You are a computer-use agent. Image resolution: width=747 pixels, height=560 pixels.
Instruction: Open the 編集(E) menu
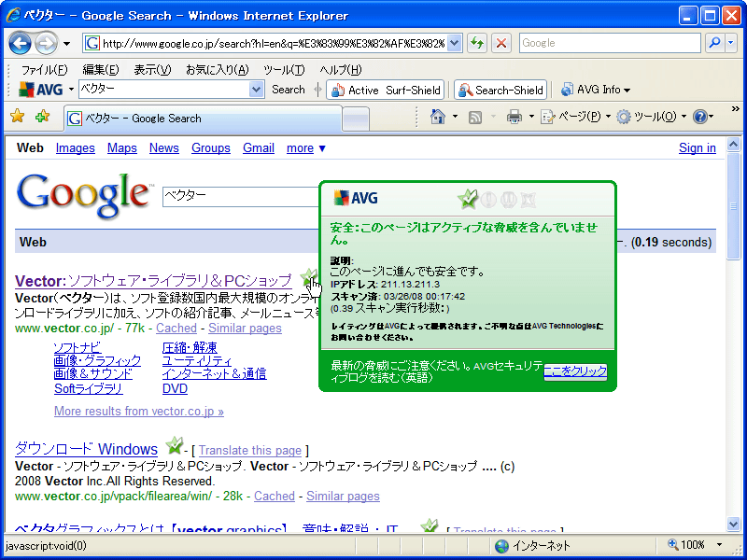(x=101, y=70)
